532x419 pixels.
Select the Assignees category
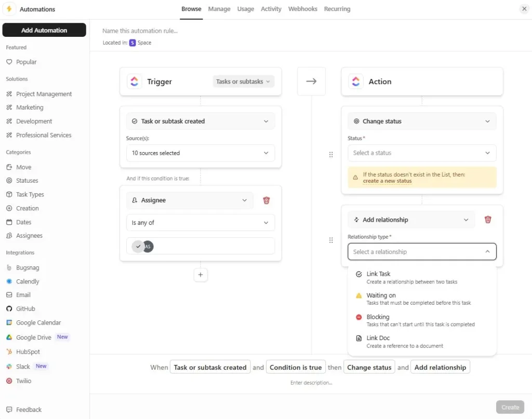coord(24,236)
